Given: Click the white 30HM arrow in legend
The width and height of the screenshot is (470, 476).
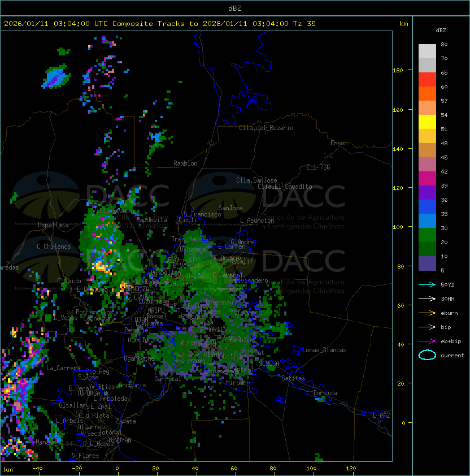Looking at the screenshot, I should [x=427, y=298].
